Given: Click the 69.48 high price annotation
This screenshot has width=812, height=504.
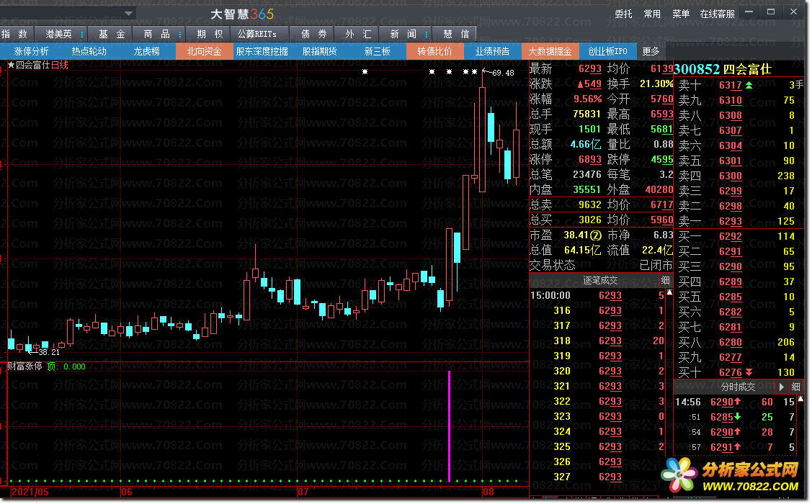Looking at the screenshot, I should click(503, 73).
